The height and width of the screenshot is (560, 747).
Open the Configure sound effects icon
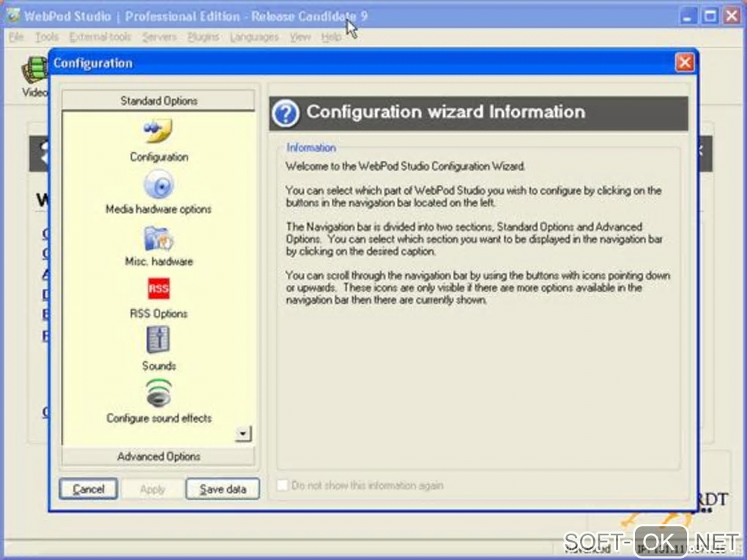[x=159, y=393]
